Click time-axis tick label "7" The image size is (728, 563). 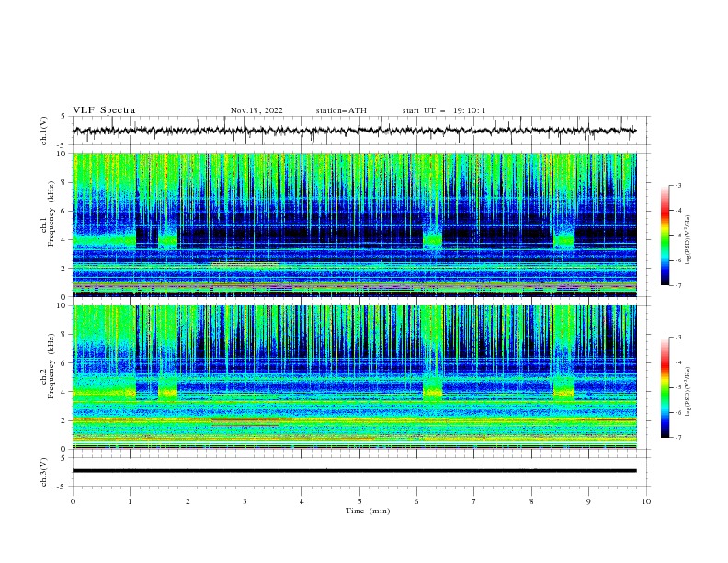[474, 501]
